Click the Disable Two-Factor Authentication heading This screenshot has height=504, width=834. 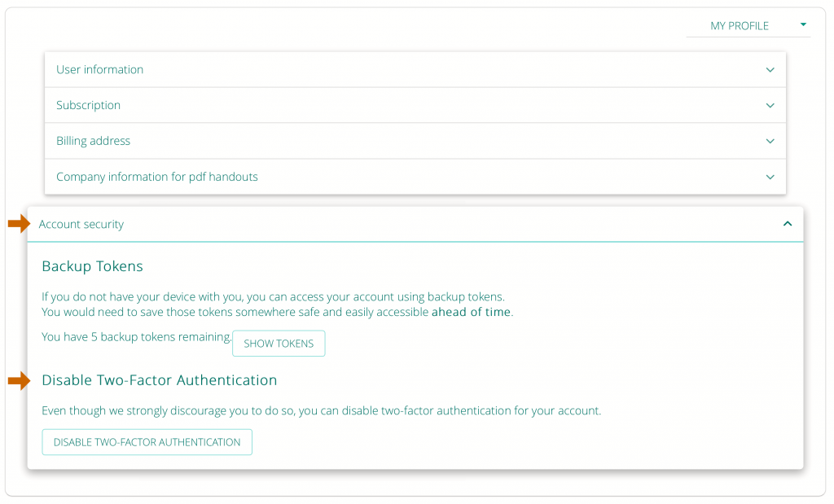click(x=160, y=380)
